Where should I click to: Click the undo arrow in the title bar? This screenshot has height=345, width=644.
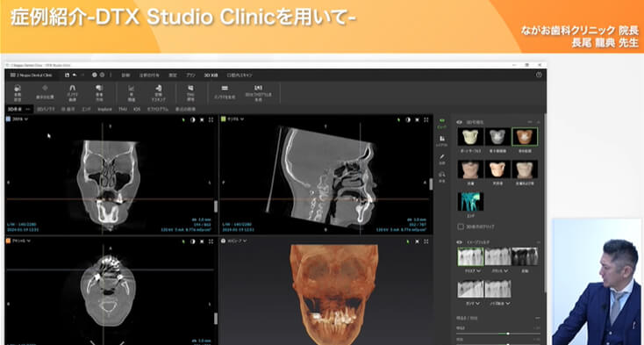click(75, 75)
